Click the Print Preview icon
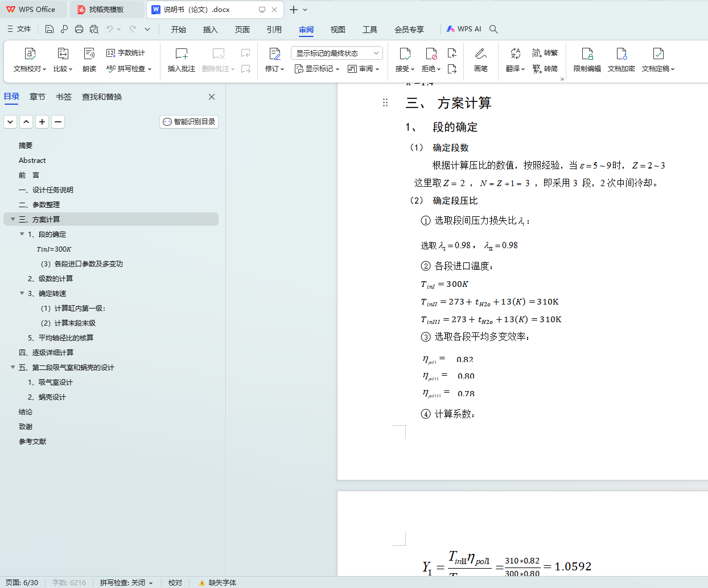The width and height of the screenshot is (708, 588). [x=94, y=29]
